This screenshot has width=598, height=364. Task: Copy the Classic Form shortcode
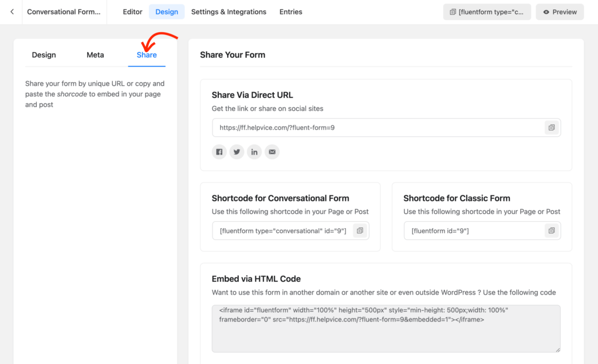[551, 230]
